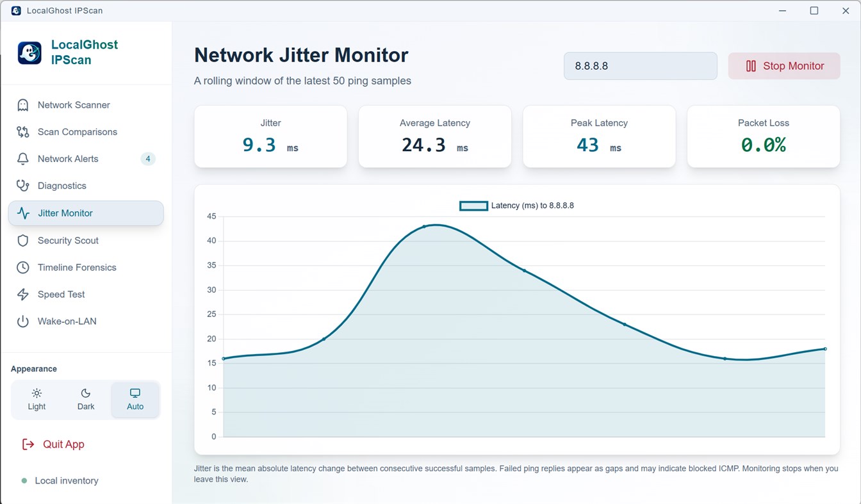Click the Local inventory status dot
Screen dimensions: 861x504
(x=24, y=481)
